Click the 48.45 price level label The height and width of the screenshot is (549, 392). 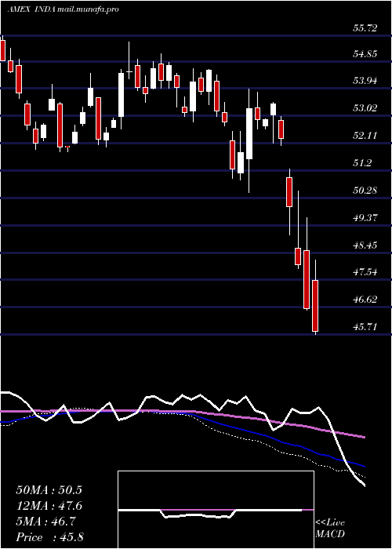[365, 245]
